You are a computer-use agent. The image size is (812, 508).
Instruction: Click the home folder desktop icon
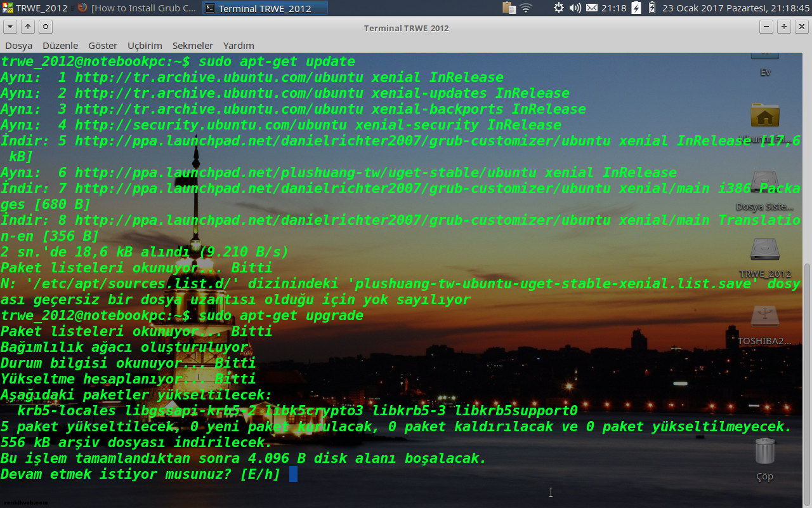tap(765, 116)
